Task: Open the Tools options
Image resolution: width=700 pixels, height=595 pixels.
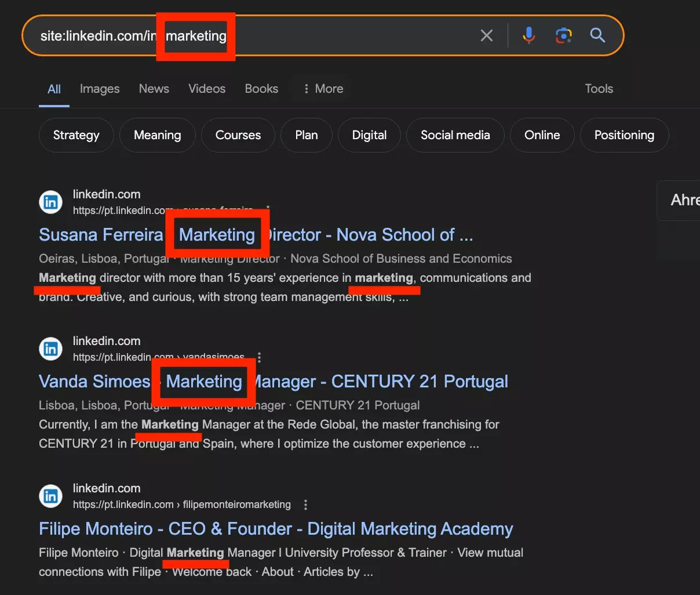Action: click(x=599, y=88)
